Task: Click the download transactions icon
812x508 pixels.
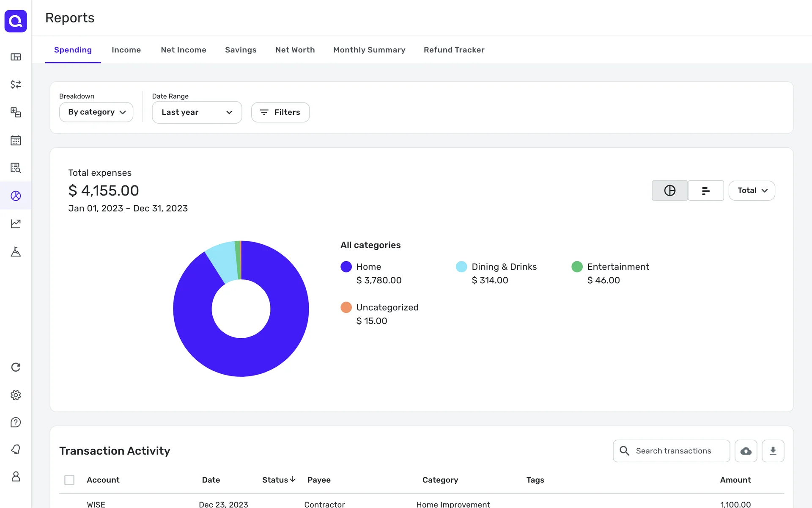Action: [x=773, y=451]
